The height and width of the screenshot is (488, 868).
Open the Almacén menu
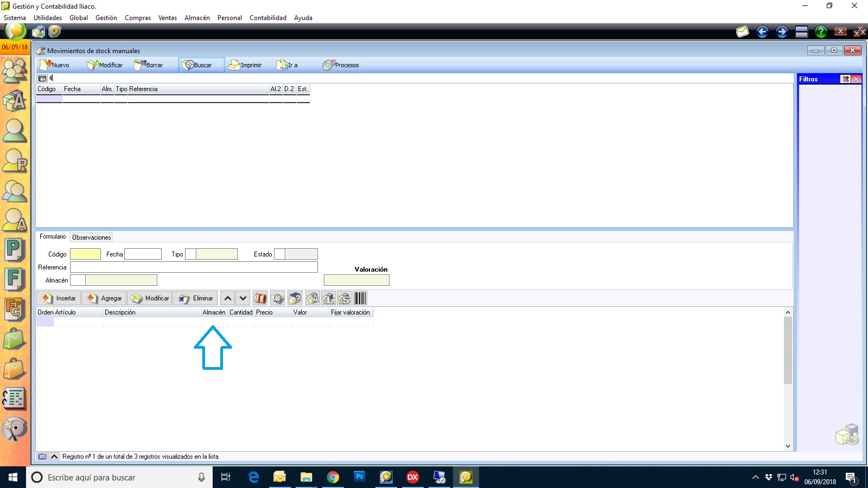[197, 18]
